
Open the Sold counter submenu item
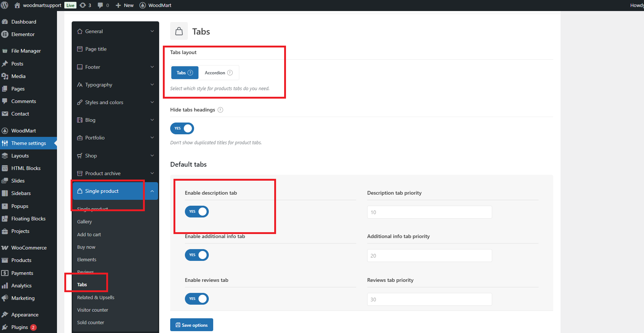(x=91, y=322)
